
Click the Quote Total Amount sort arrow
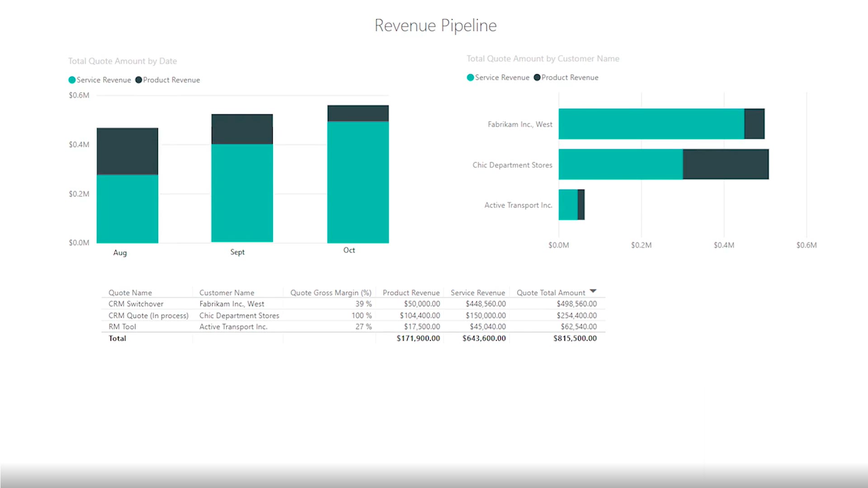tap(593, 291)
